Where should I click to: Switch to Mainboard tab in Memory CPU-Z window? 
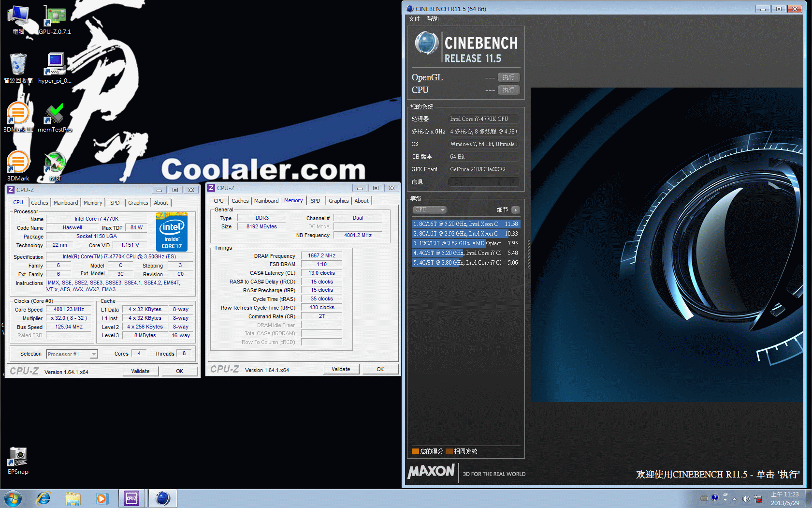pos(266,201)
